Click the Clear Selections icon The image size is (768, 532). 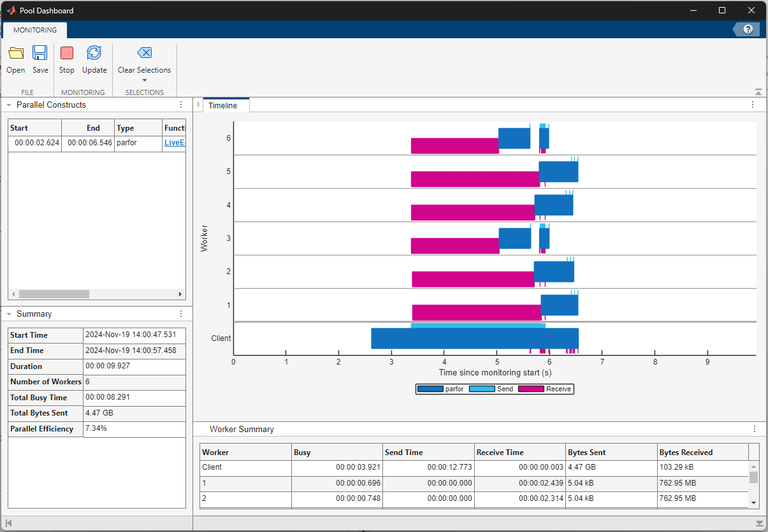coord(144,53)
